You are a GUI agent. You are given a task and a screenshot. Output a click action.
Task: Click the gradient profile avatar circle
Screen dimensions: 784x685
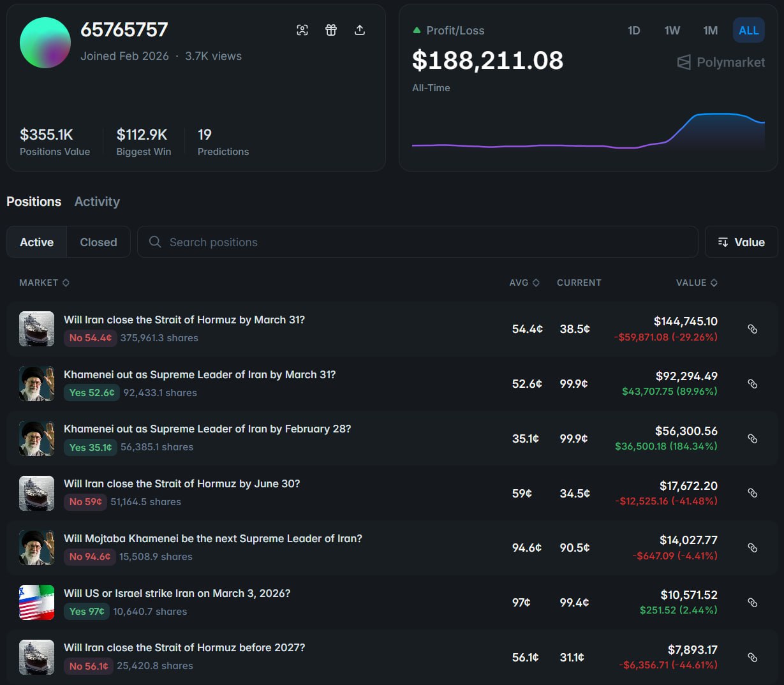click(x=45, y=43)
